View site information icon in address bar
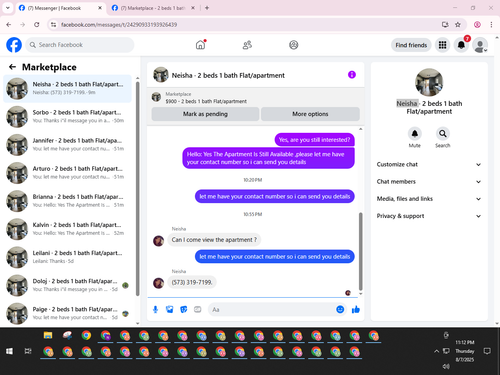Image resolution: width=500 pixels, height=375 pixels. click(53, 25)
